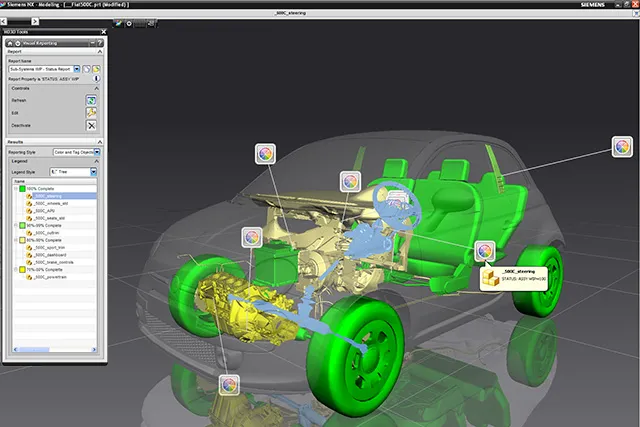Viewport: 640px width, 427px height.
Task: Click the right arrow button at top-left
Action: tap(35, 21)
